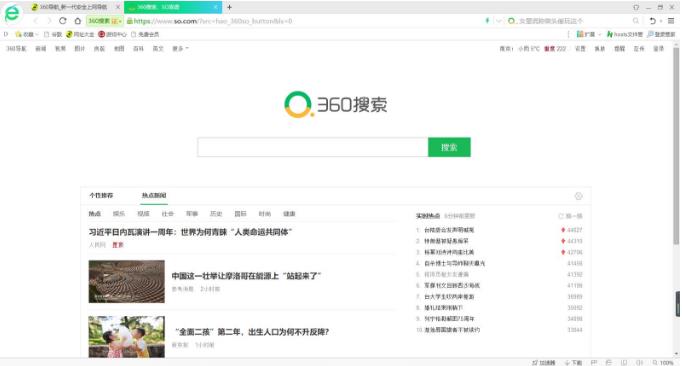Close the 360导航 browser tab

[x=117, y=7]
